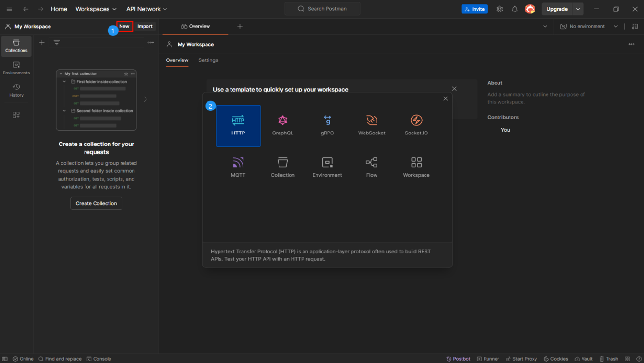Open the History sidebar panel
The image size is (644, 363).
16,90
